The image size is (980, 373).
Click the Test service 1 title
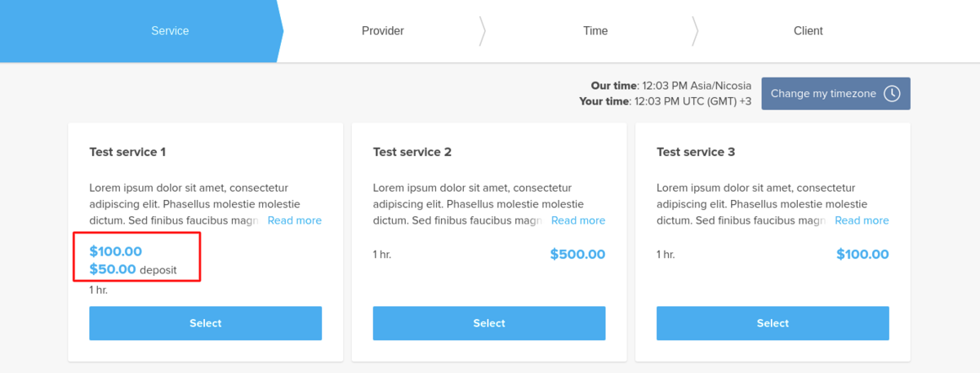pos(127,152)
